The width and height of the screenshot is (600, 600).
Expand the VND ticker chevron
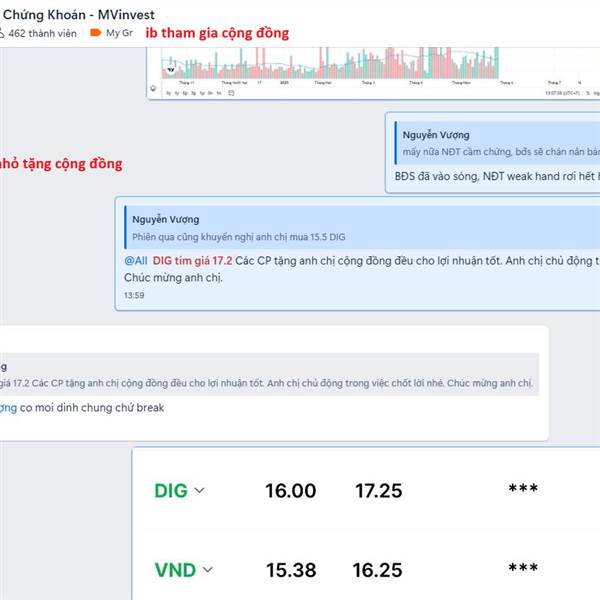[207, 570]
